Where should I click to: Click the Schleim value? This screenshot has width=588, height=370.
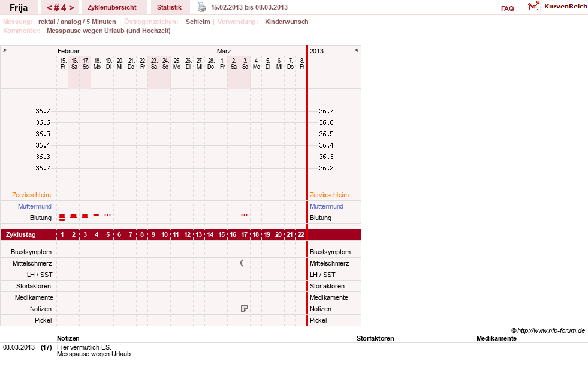[198, 22]
